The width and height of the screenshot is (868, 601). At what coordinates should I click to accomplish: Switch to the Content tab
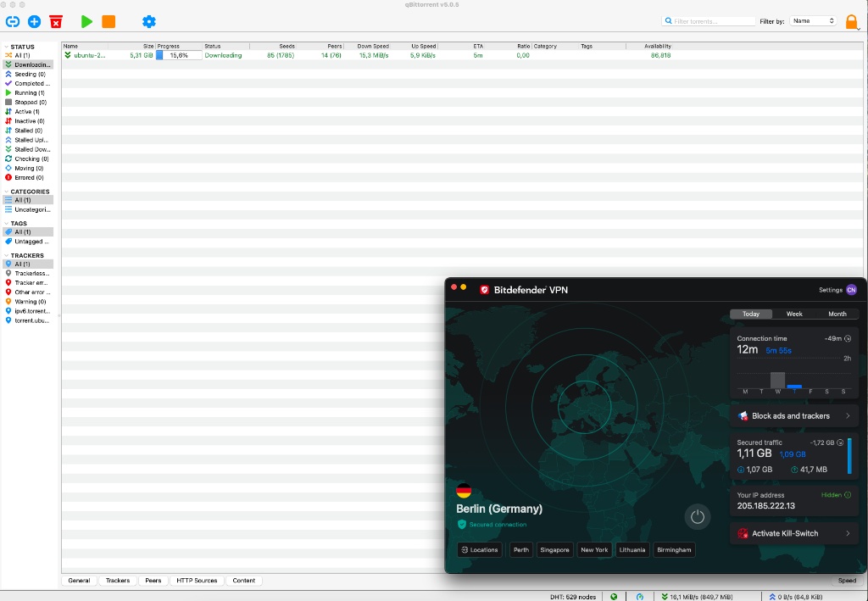(x=244, y=581)
